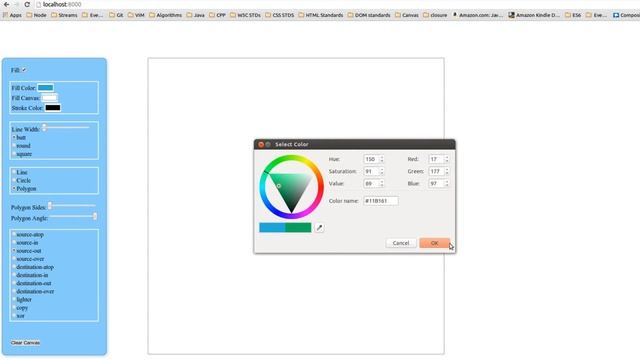This screenshot has width=640, height=360.
Task: Select source-over composite mode
Action: pos(14,259)
